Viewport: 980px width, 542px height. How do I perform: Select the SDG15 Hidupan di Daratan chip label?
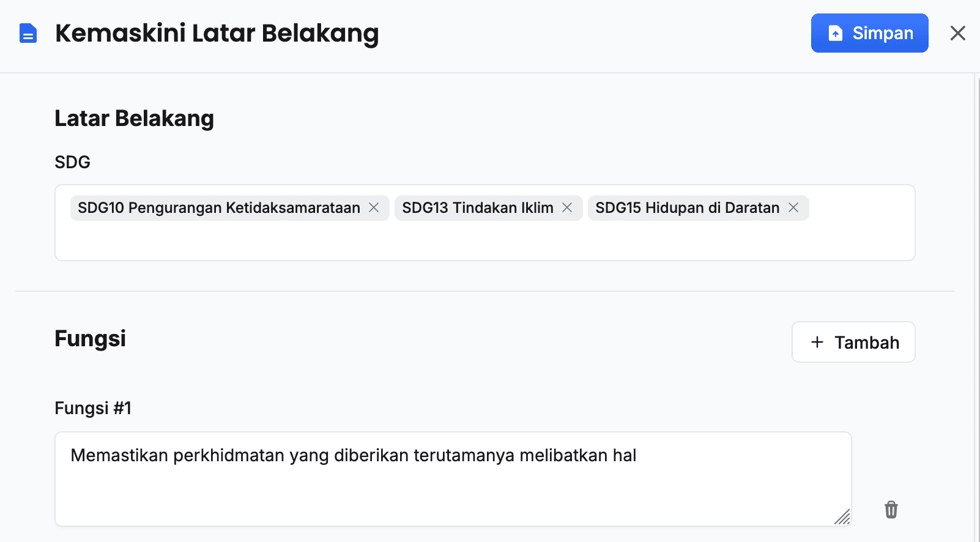tap(687, 208)
